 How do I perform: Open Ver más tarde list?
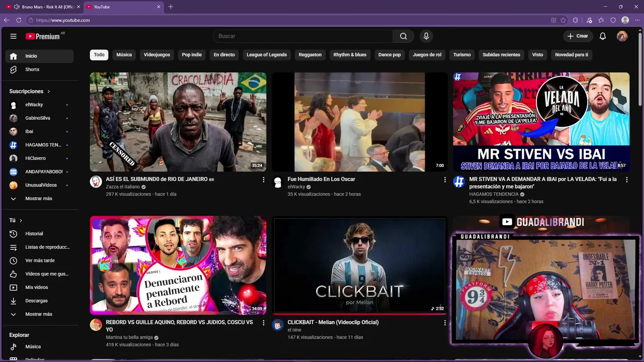[40, 260]
